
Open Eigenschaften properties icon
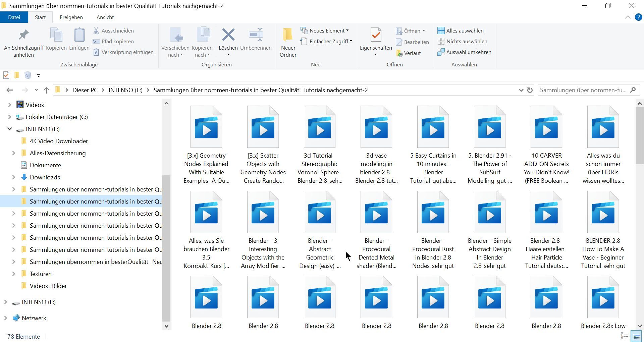pos(376,35)
